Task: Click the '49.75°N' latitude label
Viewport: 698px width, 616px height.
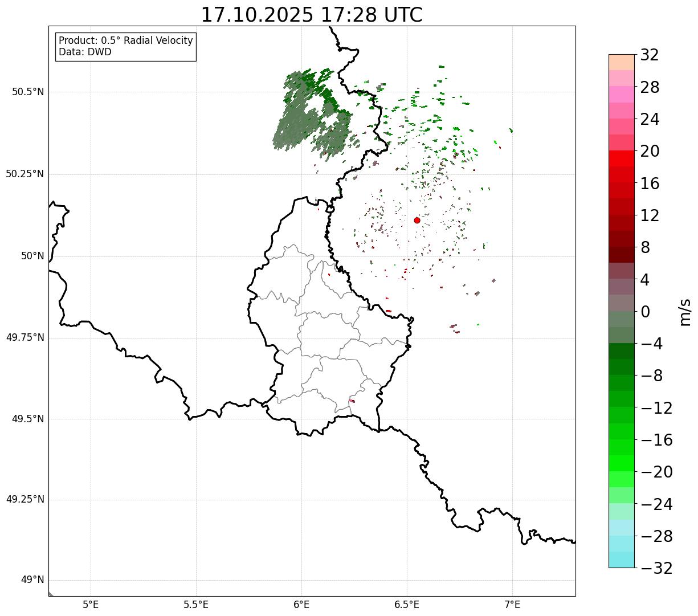Action: [x=25, y=337]
